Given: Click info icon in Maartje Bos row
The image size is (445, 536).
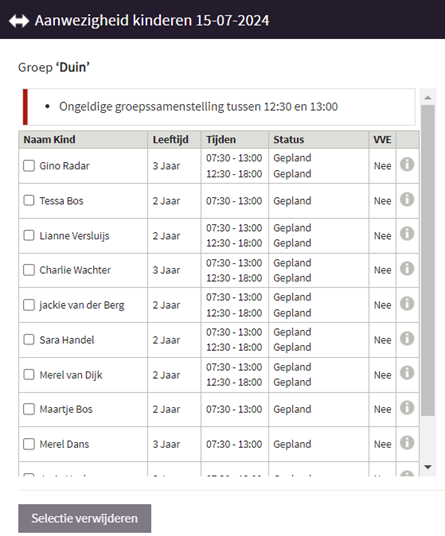Looking at the screenshot, I should tap(407, 408).
